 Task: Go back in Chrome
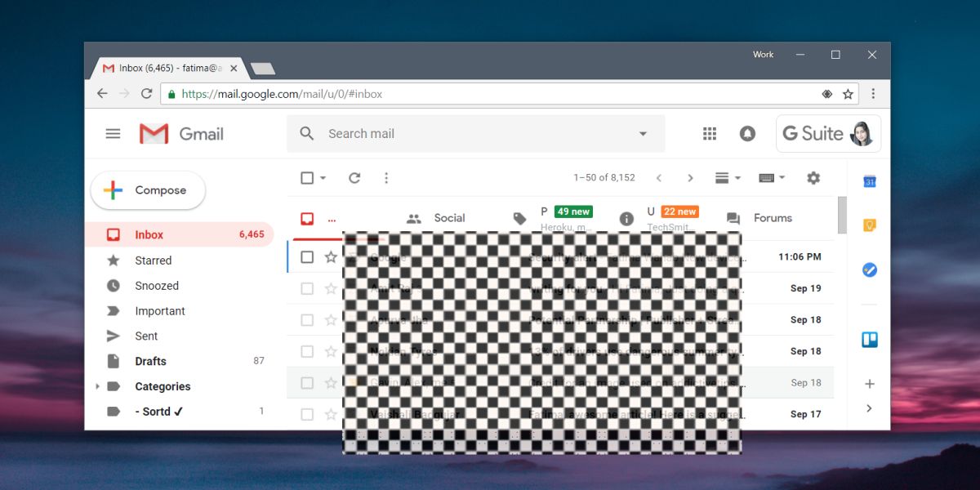pos(102,94)
